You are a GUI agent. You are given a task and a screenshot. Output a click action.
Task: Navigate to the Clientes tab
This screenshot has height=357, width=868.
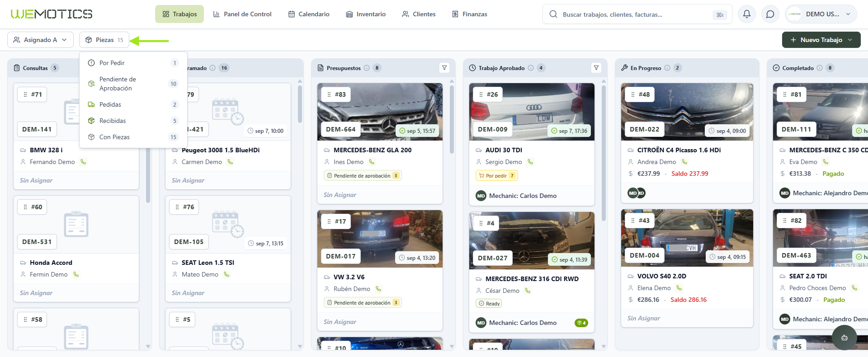[419, 14]
